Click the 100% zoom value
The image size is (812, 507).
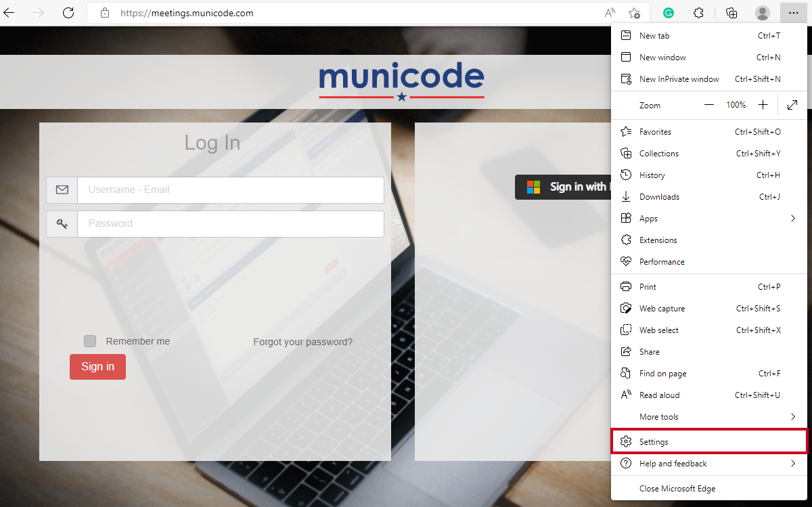[736, 105]
